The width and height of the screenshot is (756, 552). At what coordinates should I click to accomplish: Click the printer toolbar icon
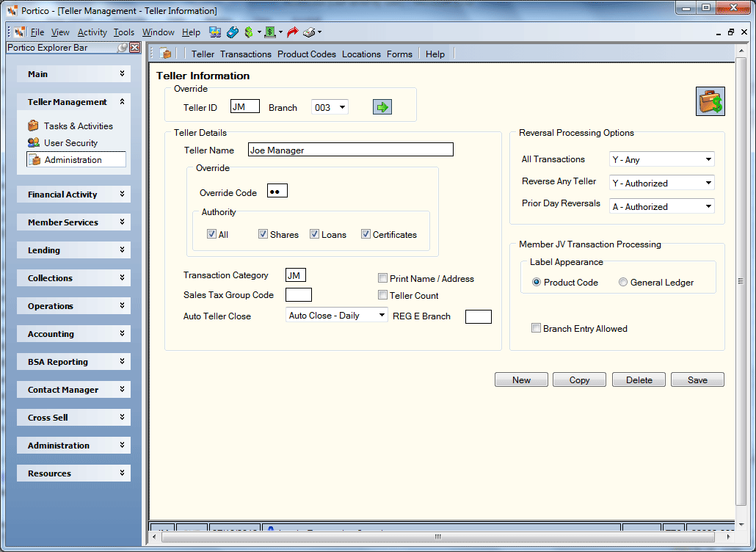309,32
